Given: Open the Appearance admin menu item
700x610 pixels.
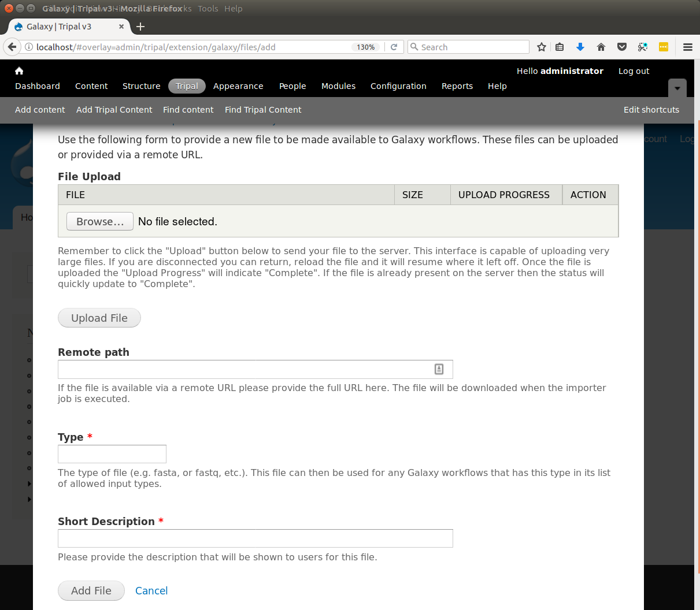Looking at the screenshot, I should point(238,86).
